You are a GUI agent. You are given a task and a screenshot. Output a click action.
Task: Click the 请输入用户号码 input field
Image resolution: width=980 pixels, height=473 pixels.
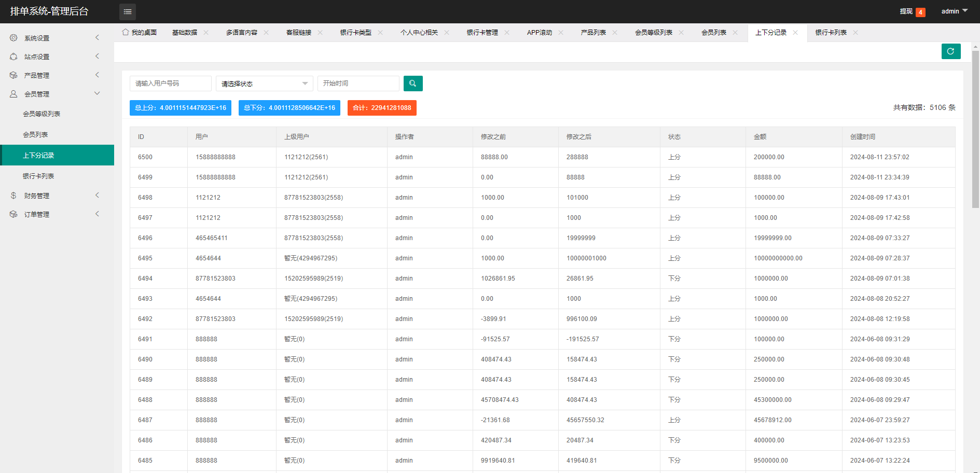coord(170,84)
